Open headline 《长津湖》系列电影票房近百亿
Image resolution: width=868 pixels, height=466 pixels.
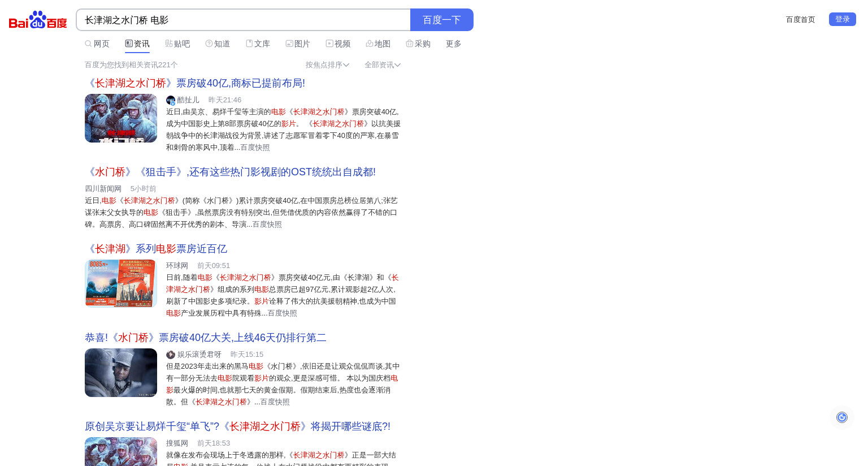coord(156,249)
